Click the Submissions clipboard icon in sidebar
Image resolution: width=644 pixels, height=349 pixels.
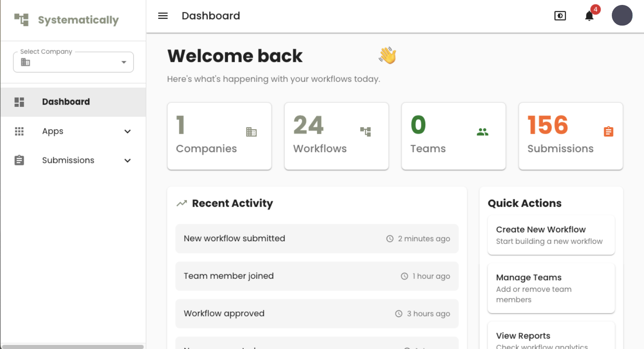coord(19,160)
